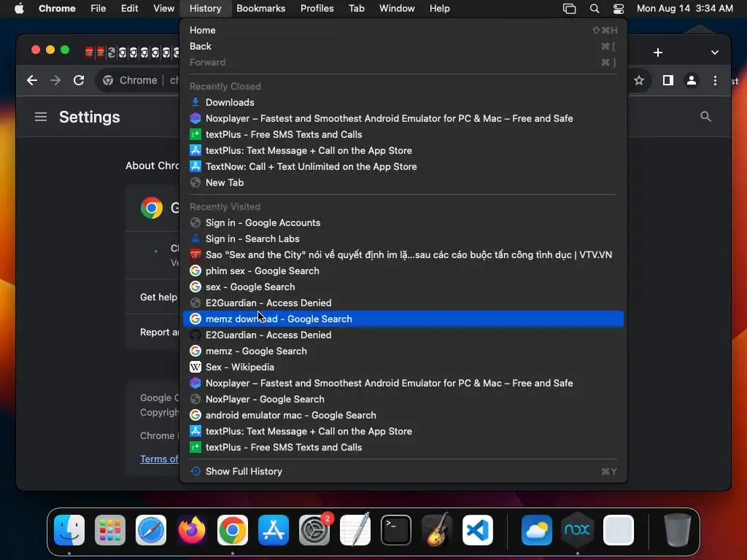
Task: Open the Trash in the dock
Action: [x=678, y=529]
